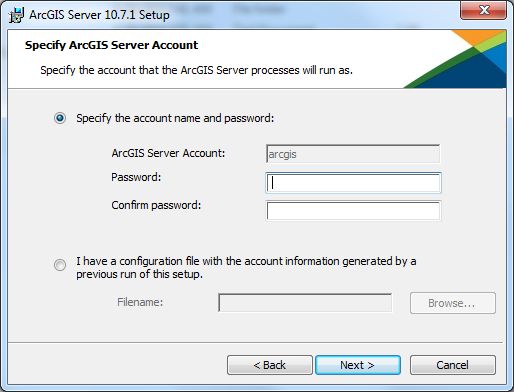
Task: Click the 'Confirm password:' label
Action: (x=156, y=205)
